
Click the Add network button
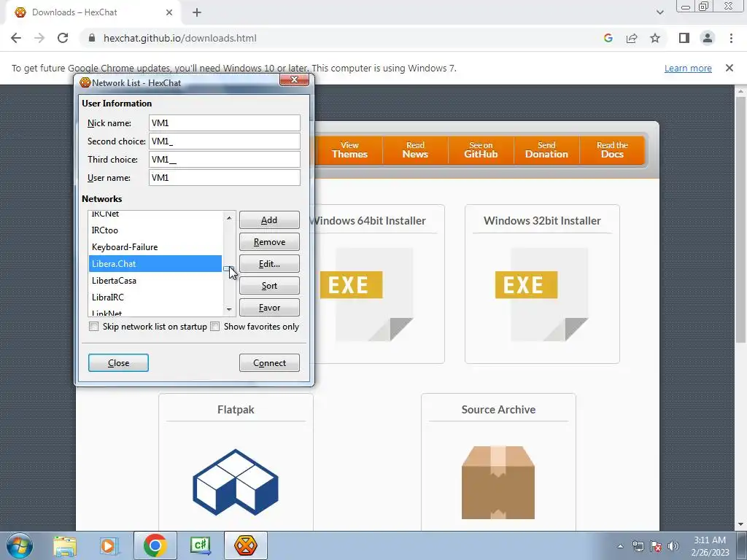point(269,220)
